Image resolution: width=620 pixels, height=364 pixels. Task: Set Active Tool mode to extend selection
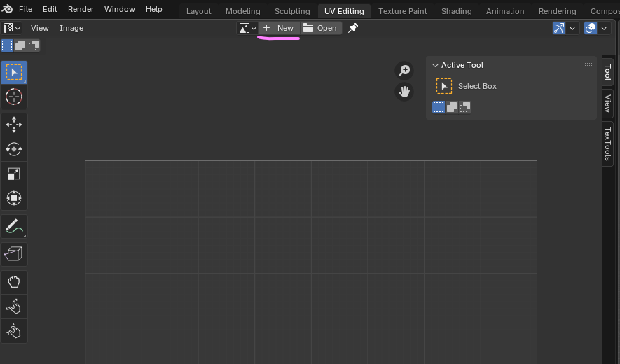point(452,107)
